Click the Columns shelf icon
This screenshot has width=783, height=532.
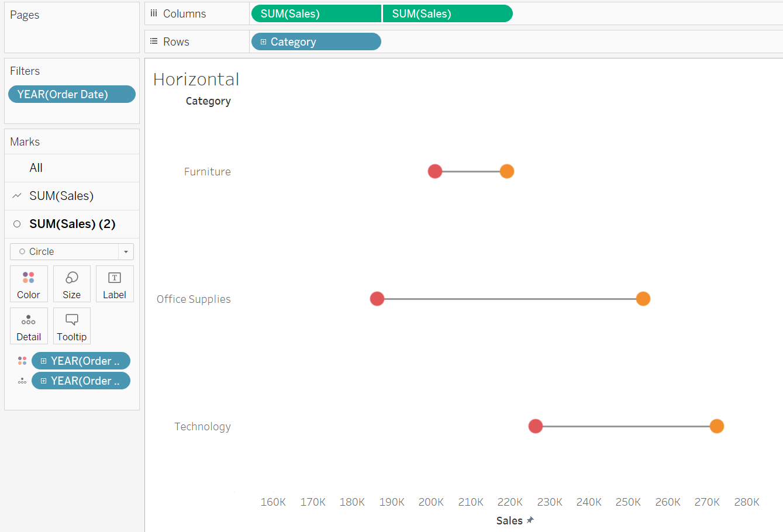[x=154, y=13]
